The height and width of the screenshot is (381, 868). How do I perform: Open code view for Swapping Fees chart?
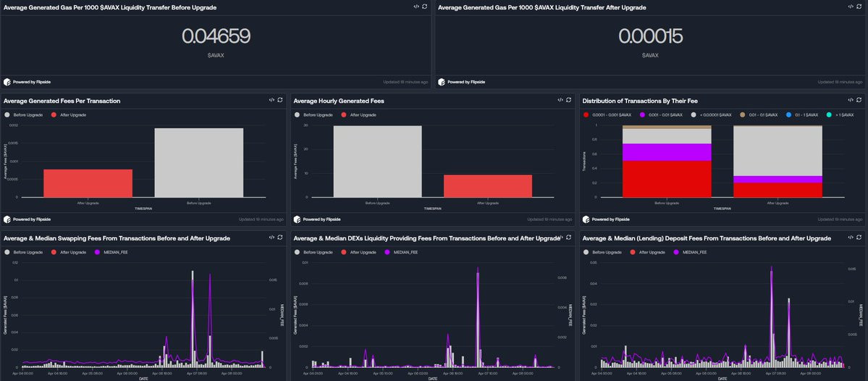coord(271,238)
